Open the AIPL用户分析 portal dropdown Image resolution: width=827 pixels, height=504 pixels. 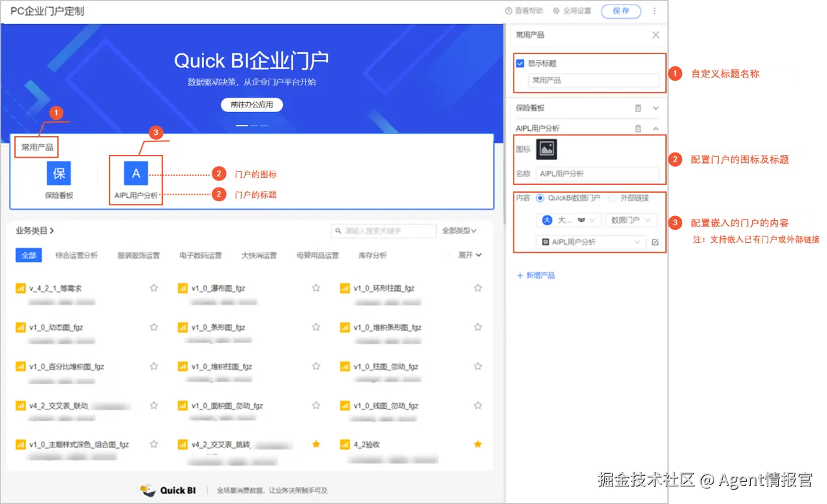pos(592,242)
